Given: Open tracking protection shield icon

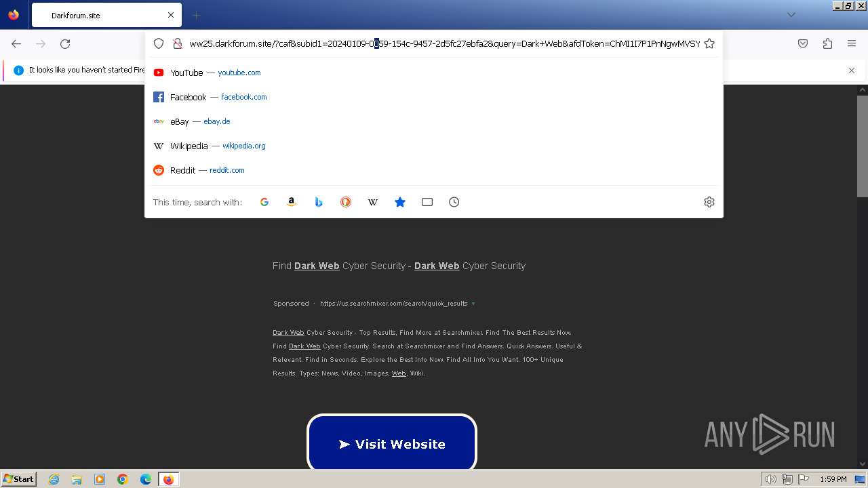Looking at the screenshot, I should 159,43.
